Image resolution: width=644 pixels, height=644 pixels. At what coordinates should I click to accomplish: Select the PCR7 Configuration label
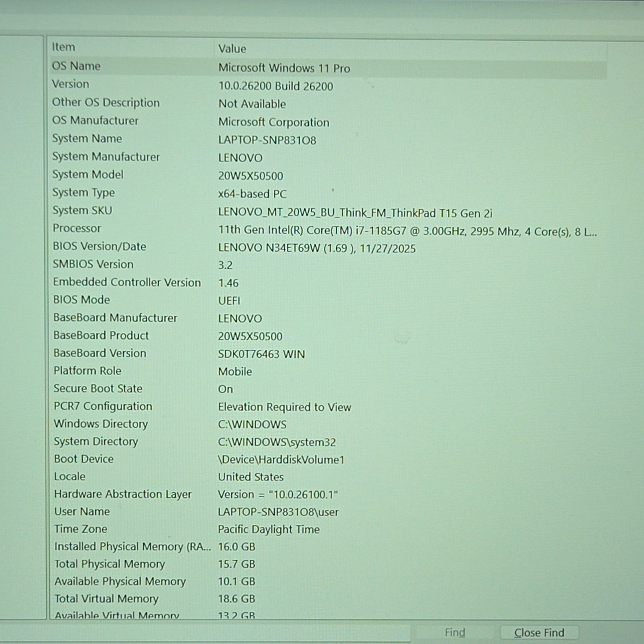103,406
